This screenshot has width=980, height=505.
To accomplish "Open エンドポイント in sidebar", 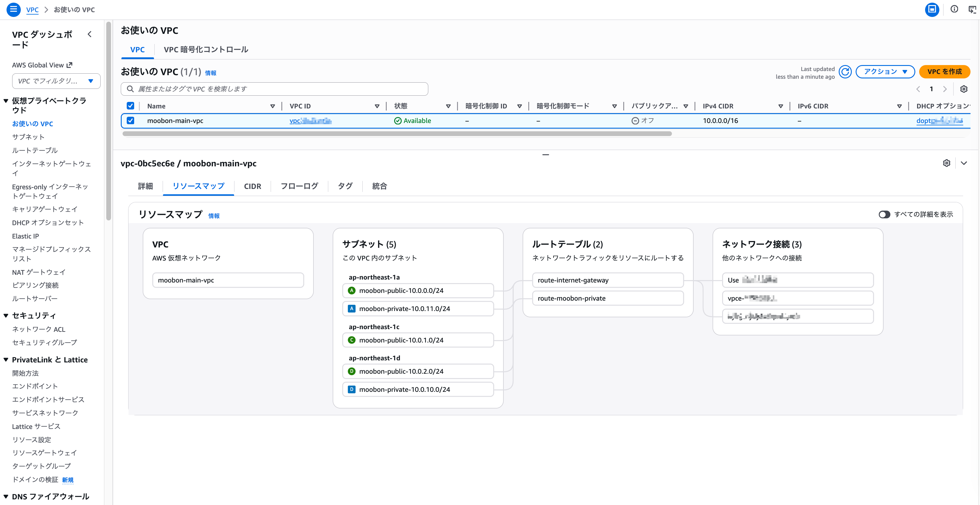I will [x=35, y=386].
